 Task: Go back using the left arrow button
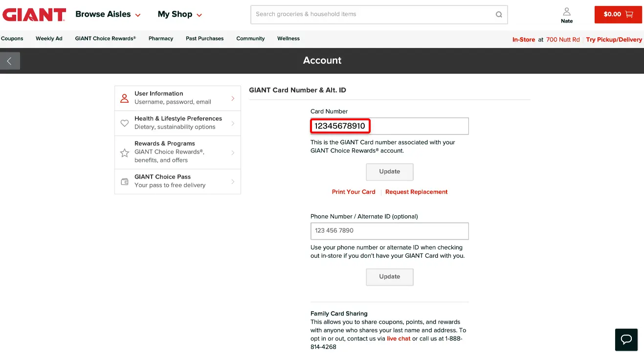click(x=10, y=61)
